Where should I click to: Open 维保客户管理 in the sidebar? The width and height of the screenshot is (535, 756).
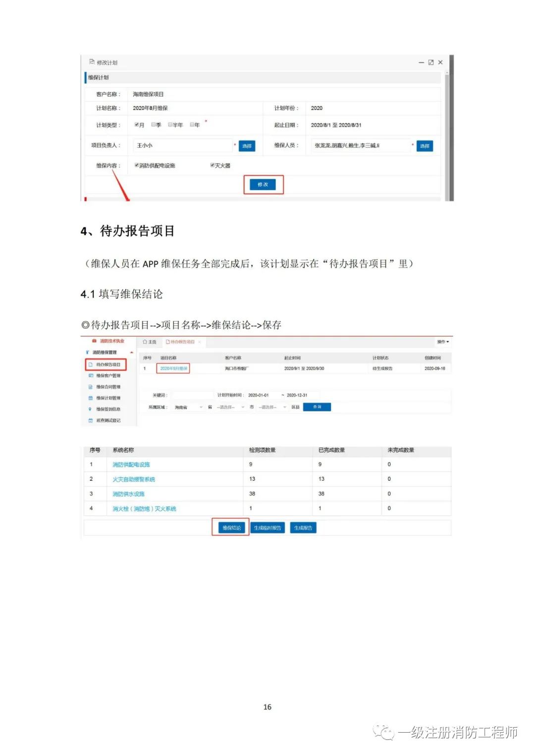[108, 376]
